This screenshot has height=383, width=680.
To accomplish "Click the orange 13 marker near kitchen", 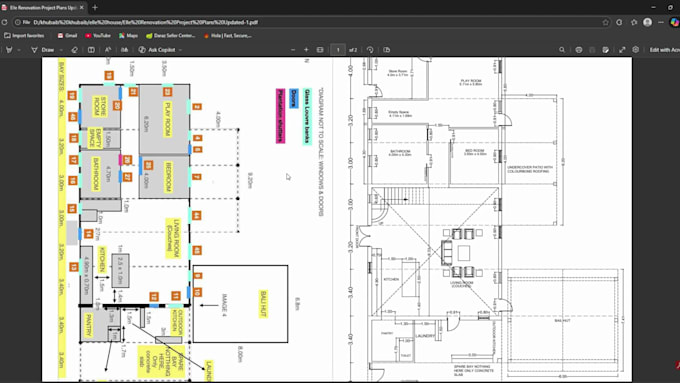I will 74,267.
